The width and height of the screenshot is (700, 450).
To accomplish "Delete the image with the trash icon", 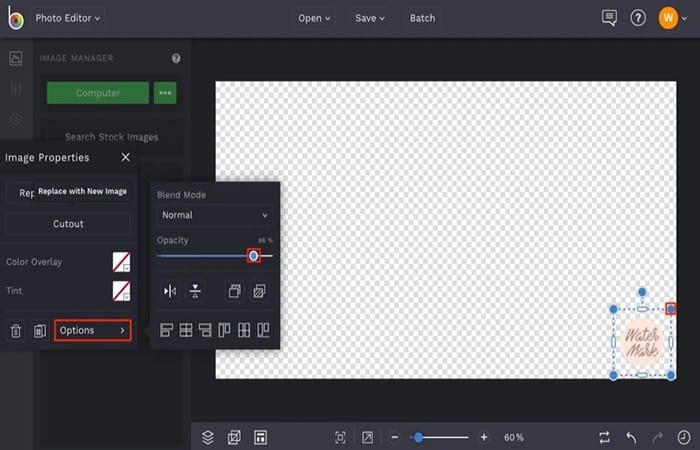I will click(16, 331).
